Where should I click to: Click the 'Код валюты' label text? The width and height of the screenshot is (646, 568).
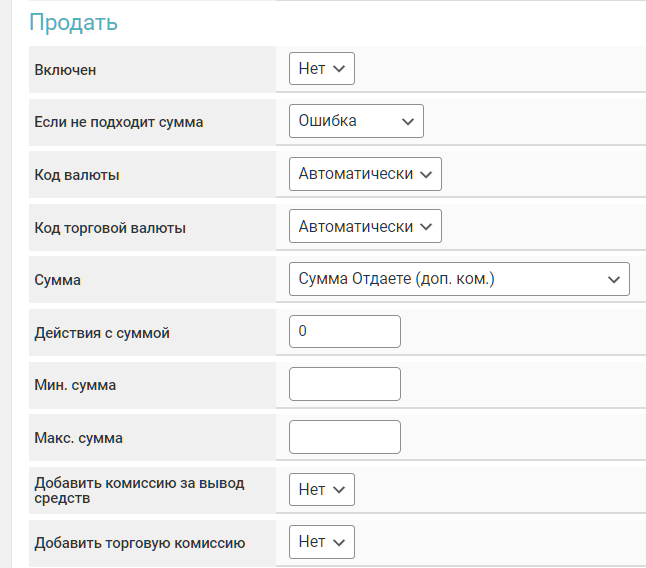pyautogui.click(x=77, y=175)
